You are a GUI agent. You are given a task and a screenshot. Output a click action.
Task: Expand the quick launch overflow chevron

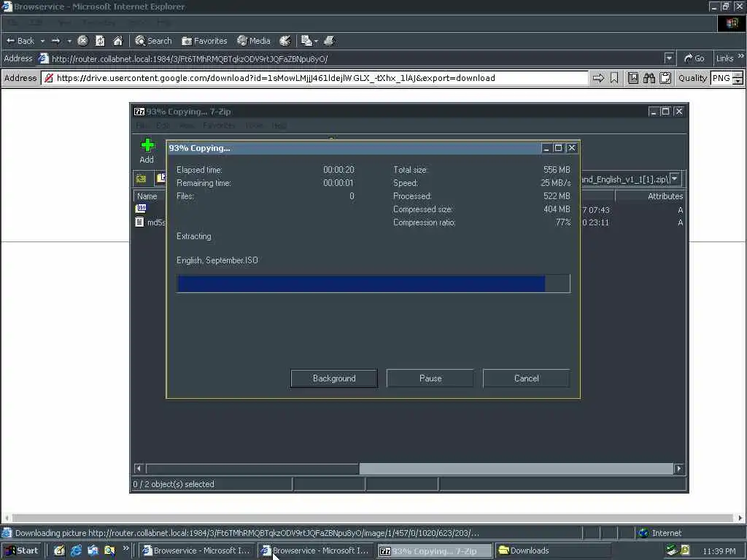point(125,548)
